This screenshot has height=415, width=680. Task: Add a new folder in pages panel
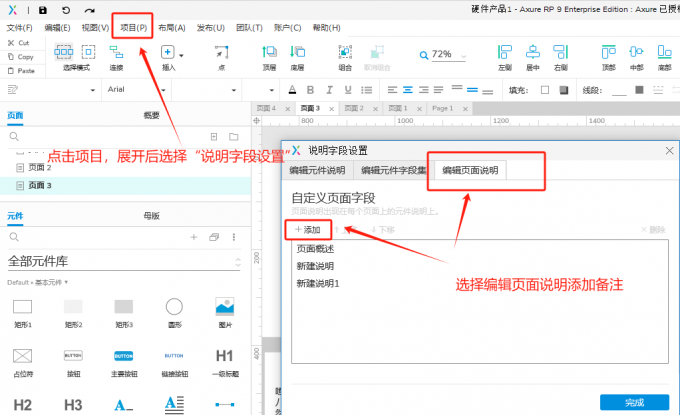tap(234, 137)
